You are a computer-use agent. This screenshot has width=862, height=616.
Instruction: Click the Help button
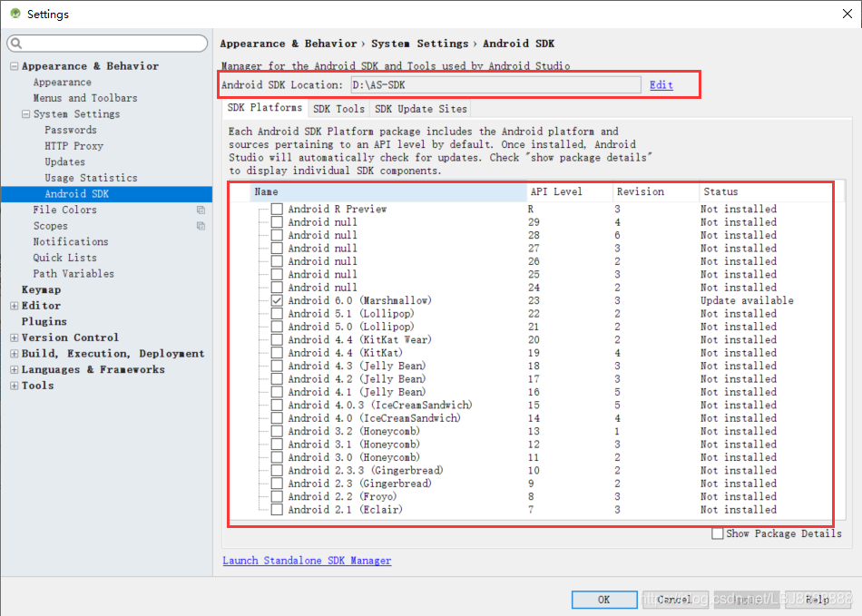coord(818,600)
